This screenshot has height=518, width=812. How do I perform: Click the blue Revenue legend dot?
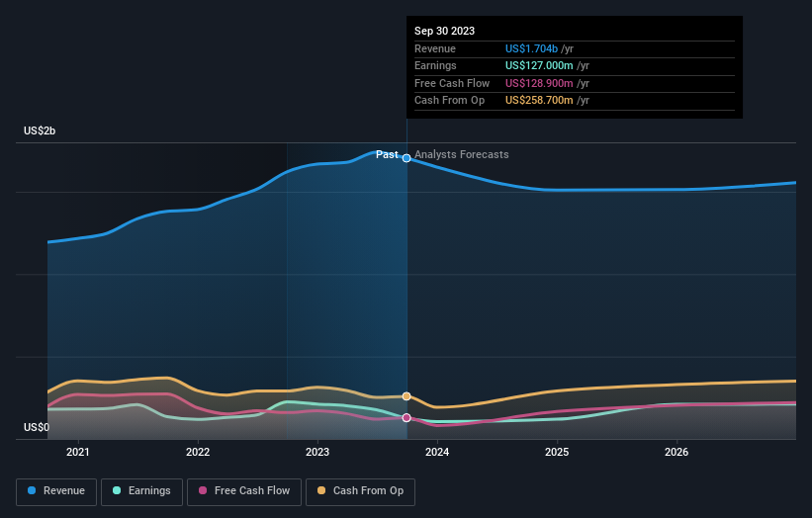32,490
